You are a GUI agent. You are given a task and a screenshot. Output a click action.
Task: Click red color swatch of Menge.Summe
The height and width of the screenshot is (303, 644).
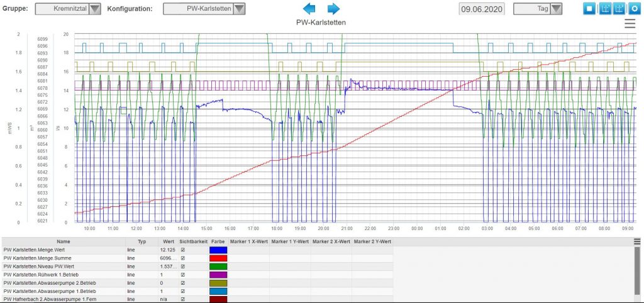(x=218, y=258)
